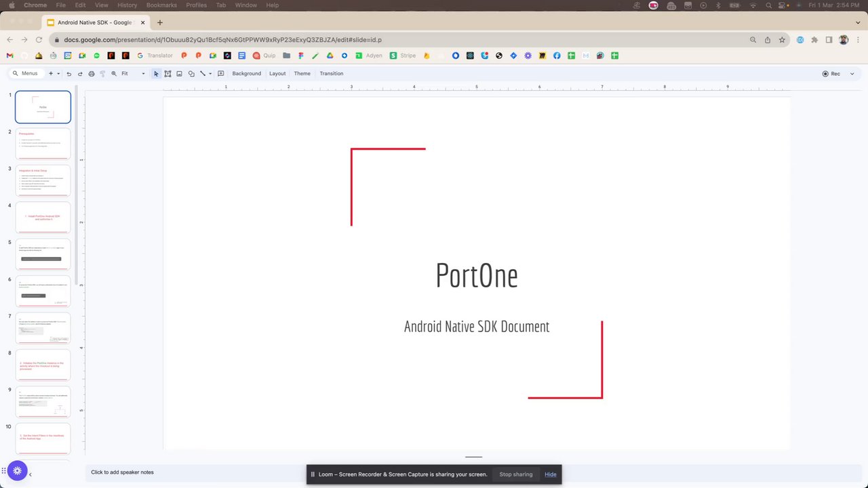868x488 pixels.
Task: Click the address bar URL
Action: pyautogui.click(x=223, y=40)
